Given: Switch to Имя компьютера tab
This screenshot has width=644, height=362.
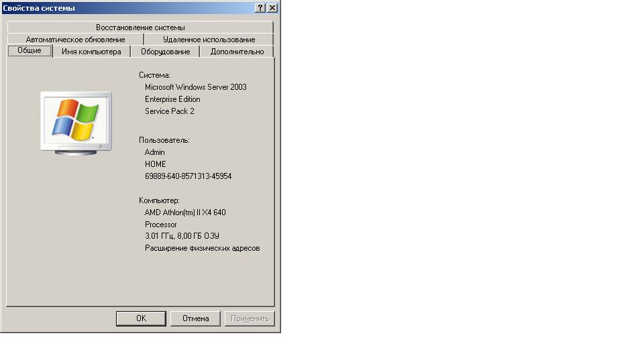Looking at the screenshot, I should pyautogui.click(x=91, y=52).
